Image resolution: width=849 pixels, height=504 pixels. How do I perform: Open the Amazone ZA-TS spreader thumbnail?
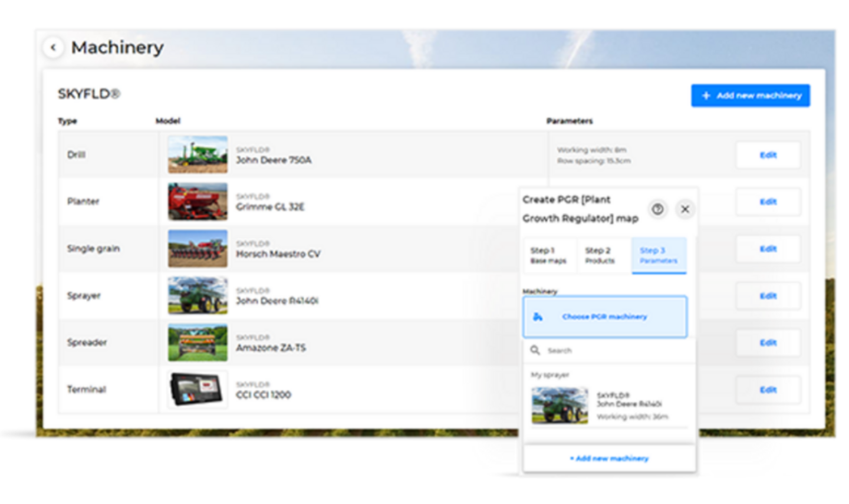(198, 342)
